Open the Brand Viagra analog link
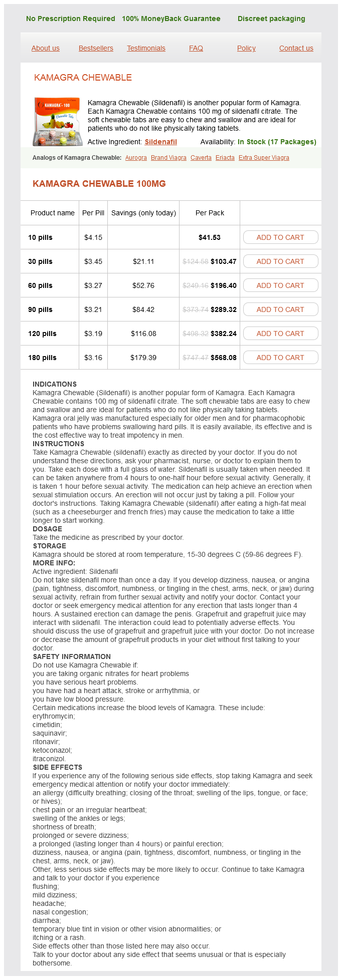 (168, 158)
